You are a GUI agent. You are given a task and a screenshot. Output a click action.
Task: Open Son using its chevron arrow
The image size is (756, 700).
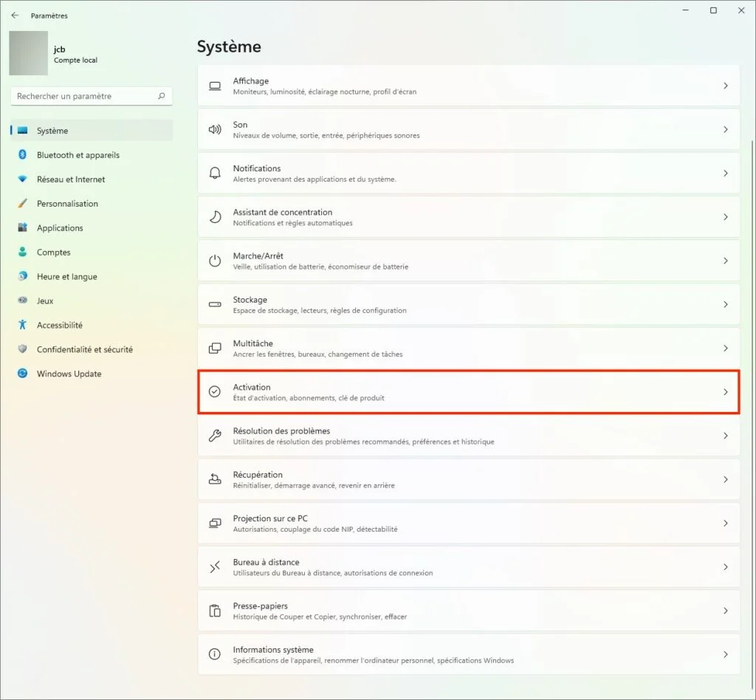click(x=725, y=129)
